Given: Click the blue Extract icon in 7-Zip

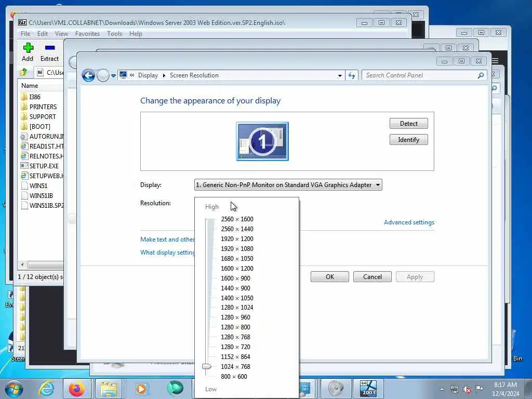Looking at the screenshot, I should click(x=50, y=48).
